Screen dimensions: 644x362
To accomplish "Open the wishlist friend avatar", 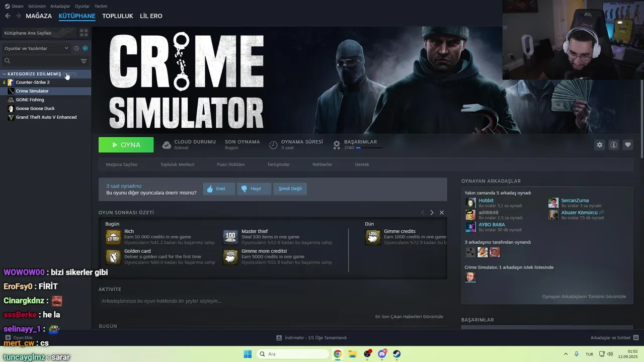I will tap(470, 277).
